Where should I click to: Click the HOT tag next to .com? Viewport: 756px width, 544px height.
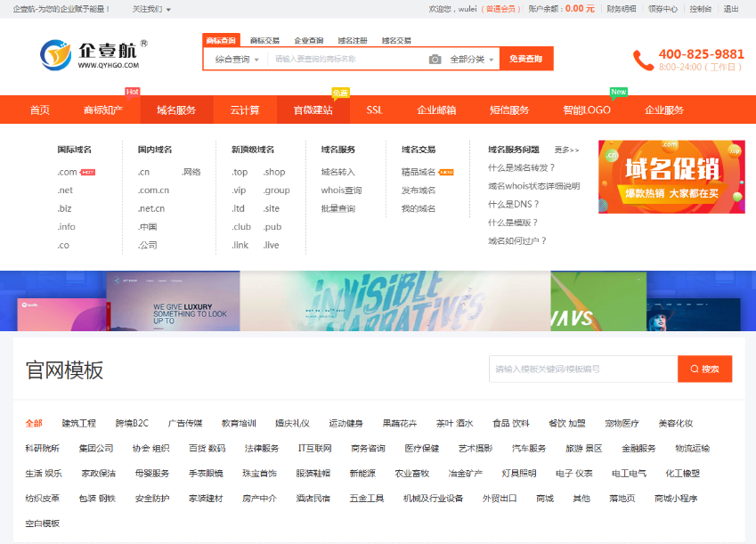[87, 172]
